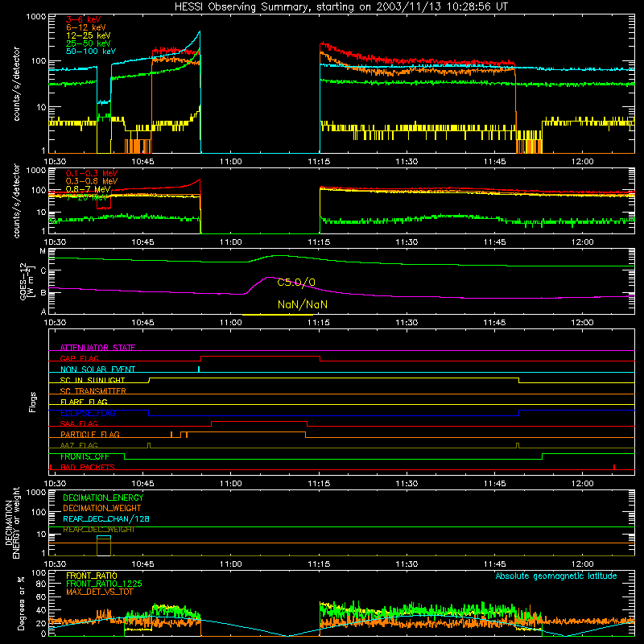Click 11:00 tick under the top keV panel
Screen dimensions: 644x644
click(231, 162)
